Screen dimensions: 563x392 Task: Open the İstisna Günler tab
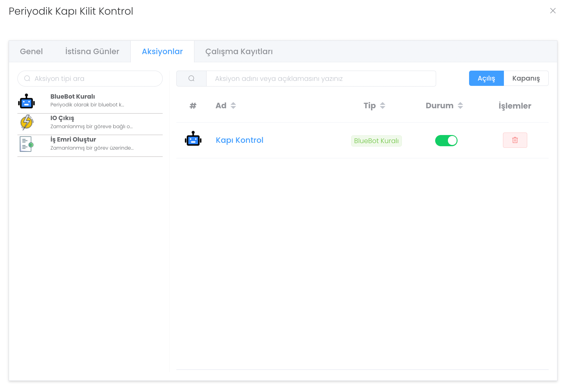[x=92, y=51]
